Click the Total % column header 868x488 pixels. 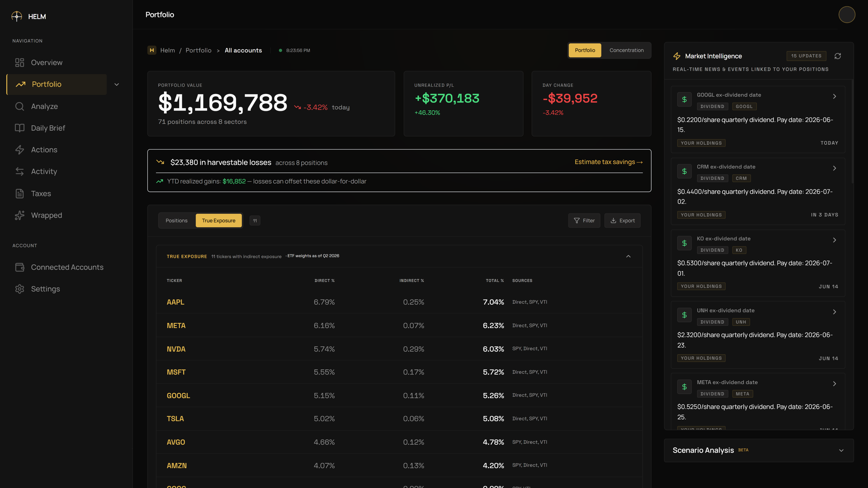[495, 281]
